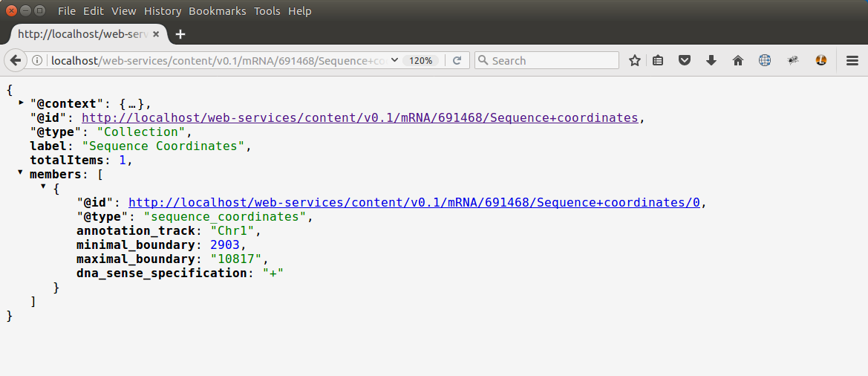The width and height of the screenshot is (868, 376).
Task: Open the Sequence+coordinates @id link
Action: point(359,117)
